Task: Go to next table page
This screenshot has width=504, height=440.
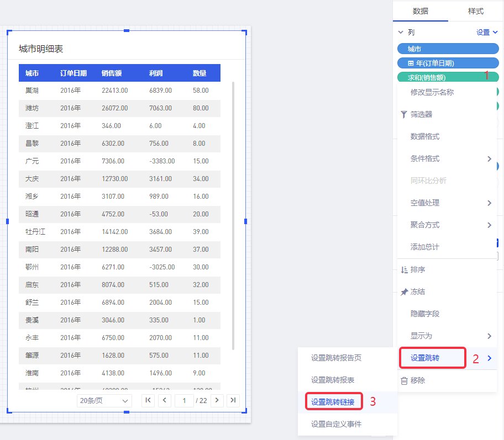Action: click(x=217, y=400)
